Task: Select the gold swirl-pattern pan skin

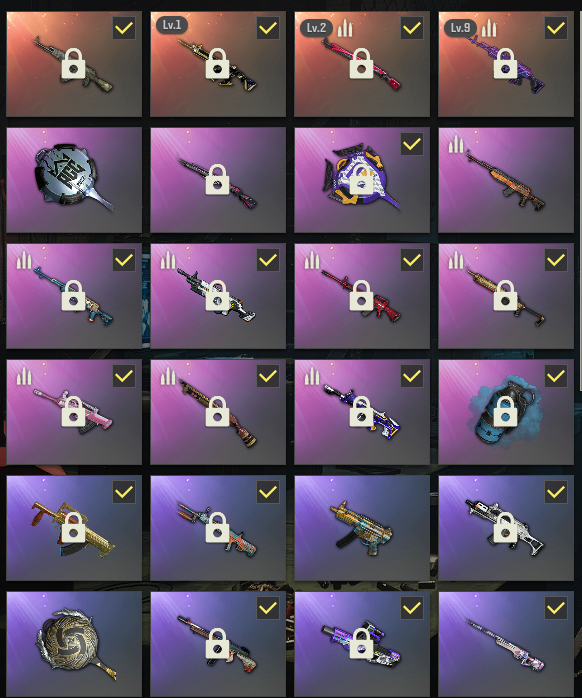Action: 74,644
